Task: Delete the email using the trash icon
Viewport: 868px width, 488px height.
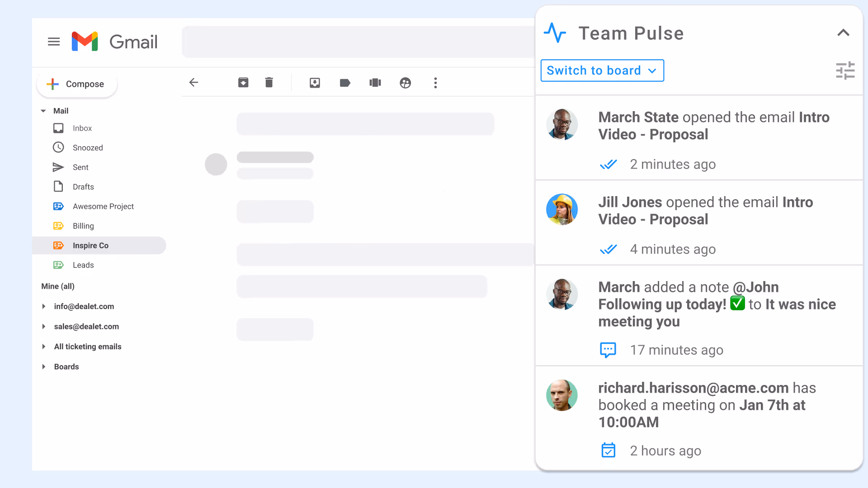Action: point(269,82)
